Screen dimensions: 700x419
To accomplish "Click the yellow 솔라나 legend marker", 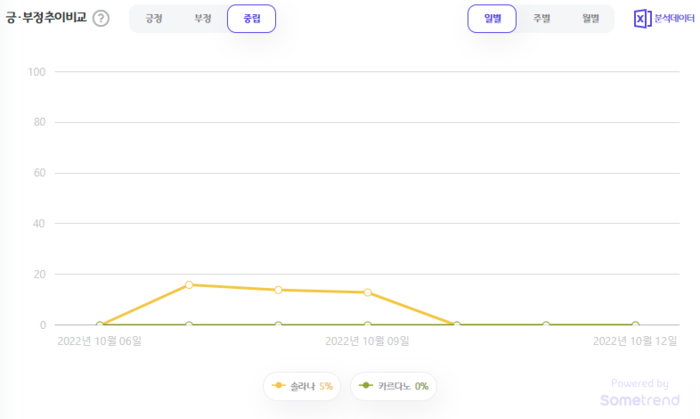I will [278, 386].
